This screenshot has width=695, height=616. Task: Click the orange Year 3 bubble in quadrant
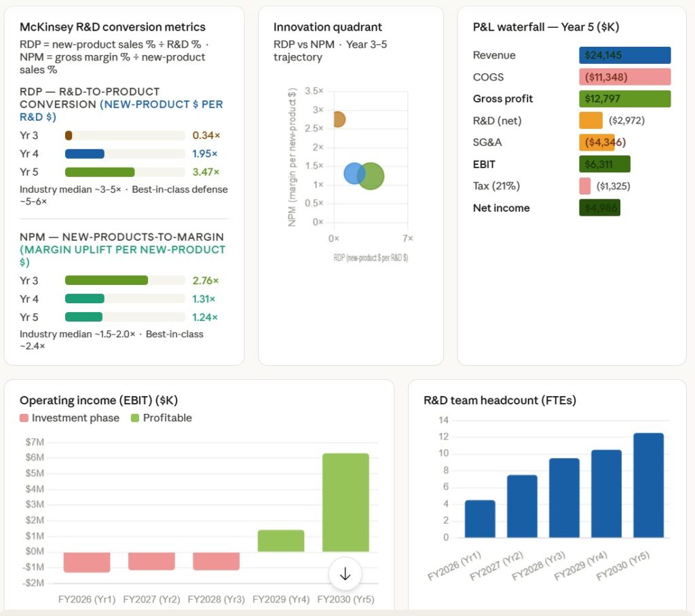[x=337, y=119]
